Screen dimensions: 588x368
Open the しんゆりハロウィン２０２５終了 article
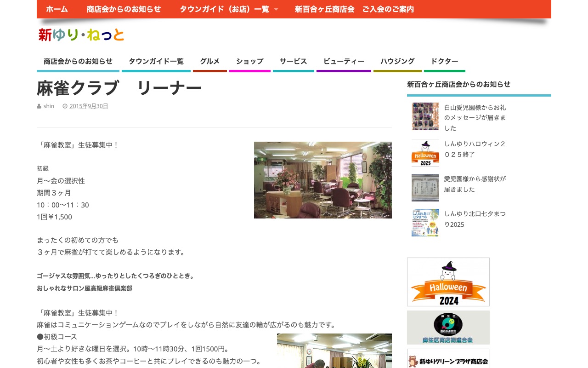pyautogui.click(x=475, y=149)
